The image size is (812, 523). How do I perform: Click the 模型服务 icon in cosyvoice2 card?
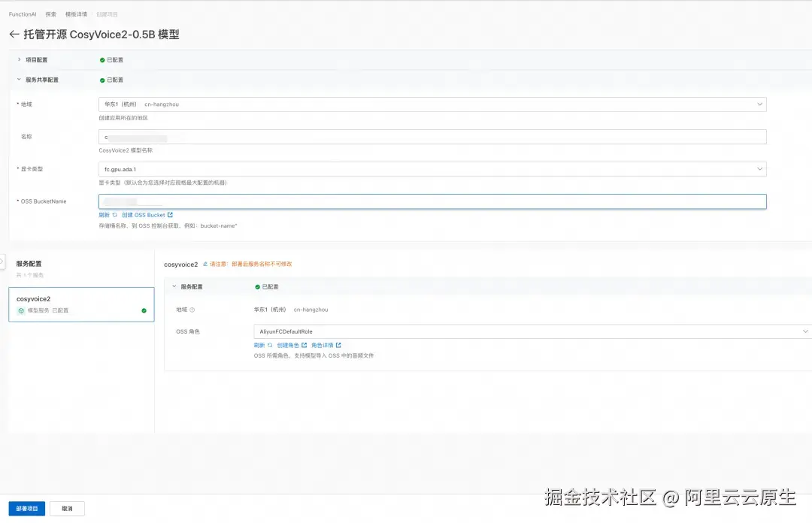pyautogui.click(x=21, y=310)
